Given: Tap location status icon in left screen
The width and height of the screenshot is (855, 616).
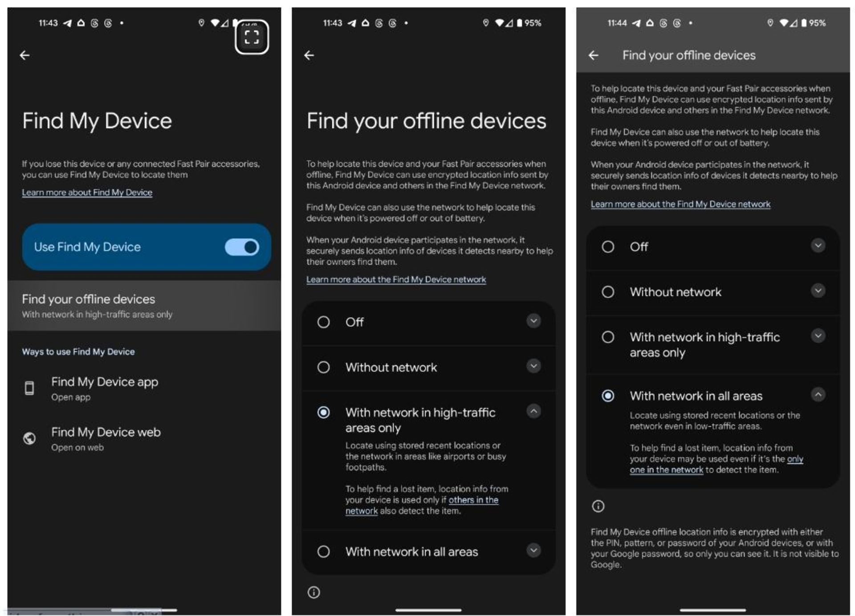Looking at the screenshot, I should pyautogui.click(x=201, y=23).
